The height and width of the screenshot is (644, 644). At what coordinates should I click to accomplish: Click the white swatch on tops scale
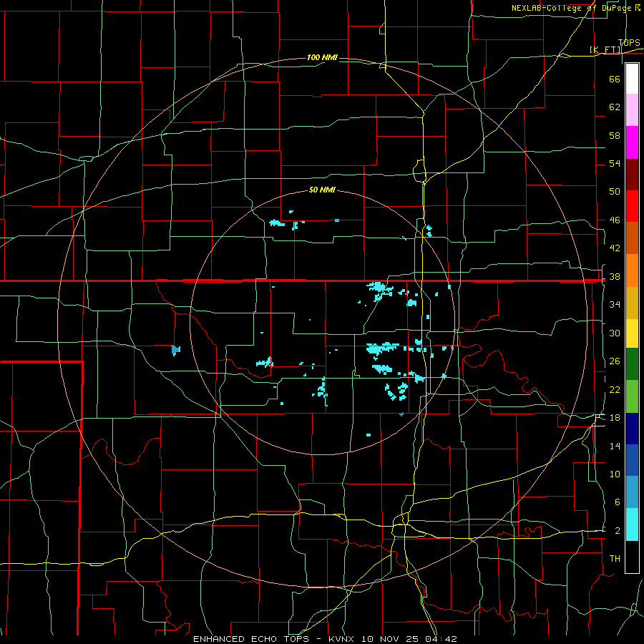(x=632, y=79)
